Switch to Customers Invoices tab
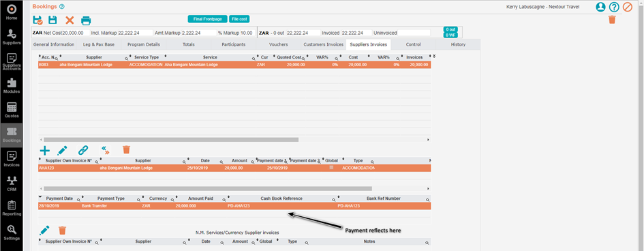This screenshot has width=644, height=251. pos(323,44)
